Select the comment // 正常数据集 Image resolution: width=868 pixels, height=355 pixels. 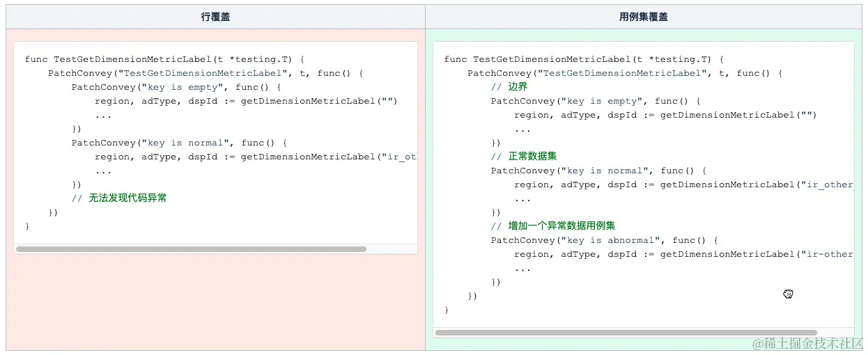pos(524,157)
